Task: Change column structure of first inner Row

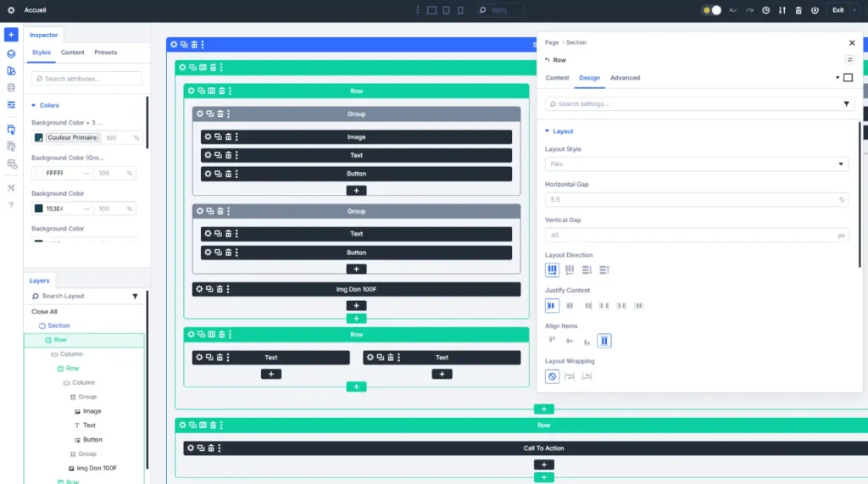Action: 211,91
